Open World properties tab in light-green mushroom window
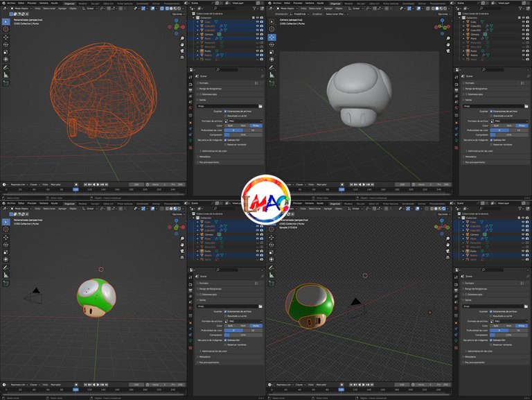Image resolution: width=532 pixels, height=400 pixels. point(190,308)
